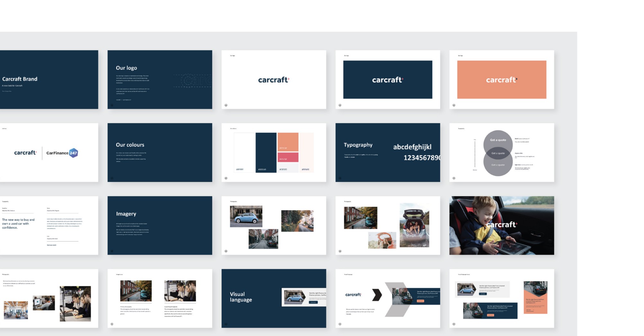Click the middle overlapping 'Get a quote' label
Screen dimensions: 644x336
click(498, 153)
